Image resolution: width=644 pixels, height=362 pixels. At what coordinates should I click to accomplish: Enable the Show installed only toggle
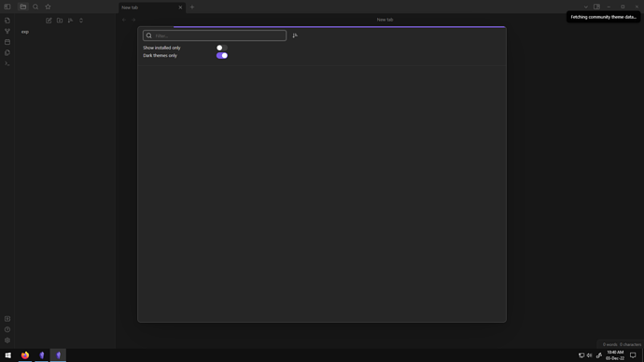[x=222, y=48]
